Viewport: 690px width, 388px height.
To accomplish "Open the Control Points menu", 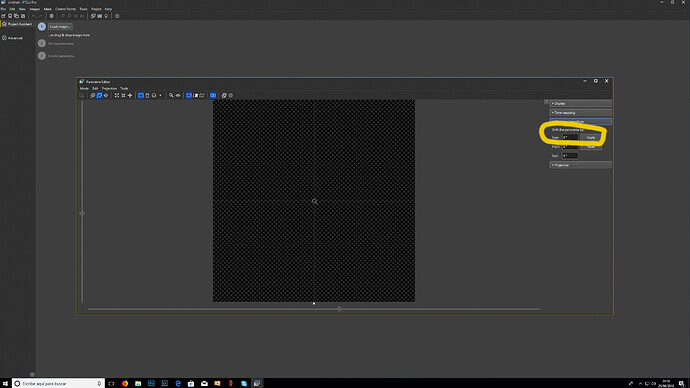I will click(x=65, y=9).
